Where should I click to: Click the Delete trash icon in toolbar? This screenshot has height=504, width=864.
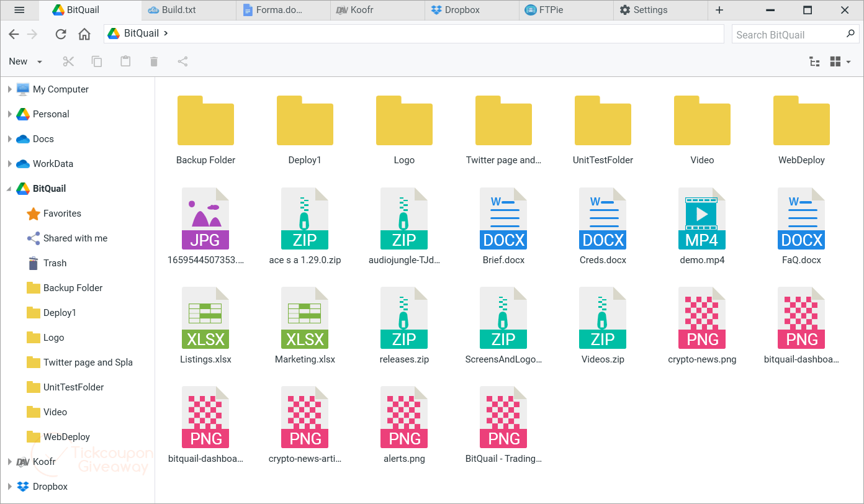point(154,61)
